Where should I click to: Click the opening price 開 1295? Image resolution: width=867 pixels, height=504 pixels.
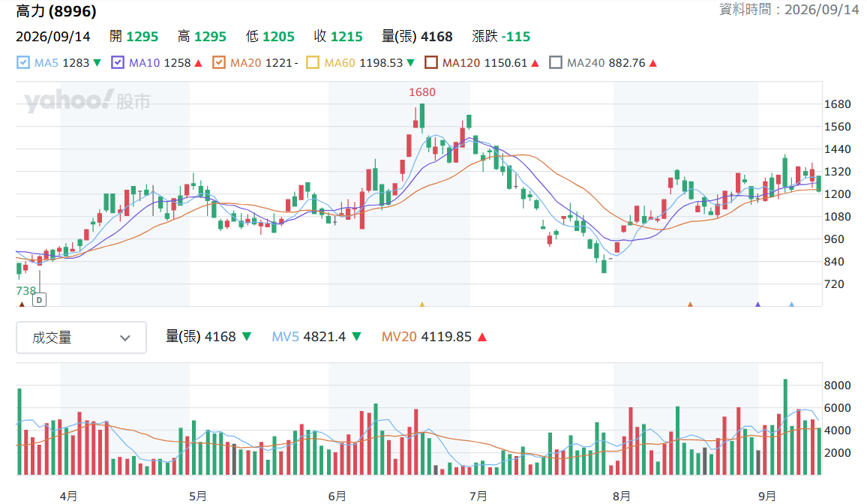133,37
